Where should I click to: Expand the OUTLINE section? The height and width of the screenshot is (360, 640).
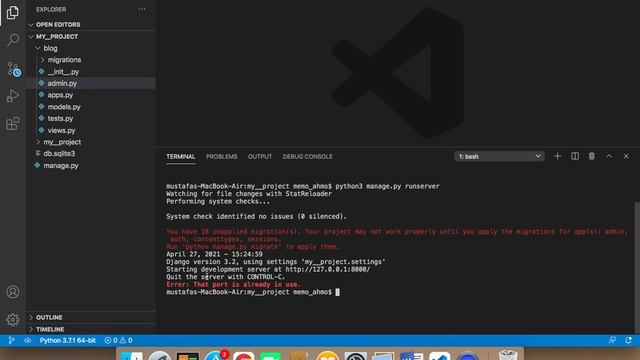click(x=49, y=317)
